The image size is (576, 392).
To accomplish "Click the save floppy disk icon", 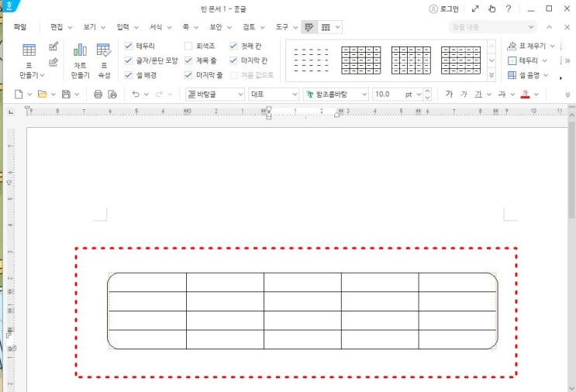I will pyautogui.click(x=66, y=95).
